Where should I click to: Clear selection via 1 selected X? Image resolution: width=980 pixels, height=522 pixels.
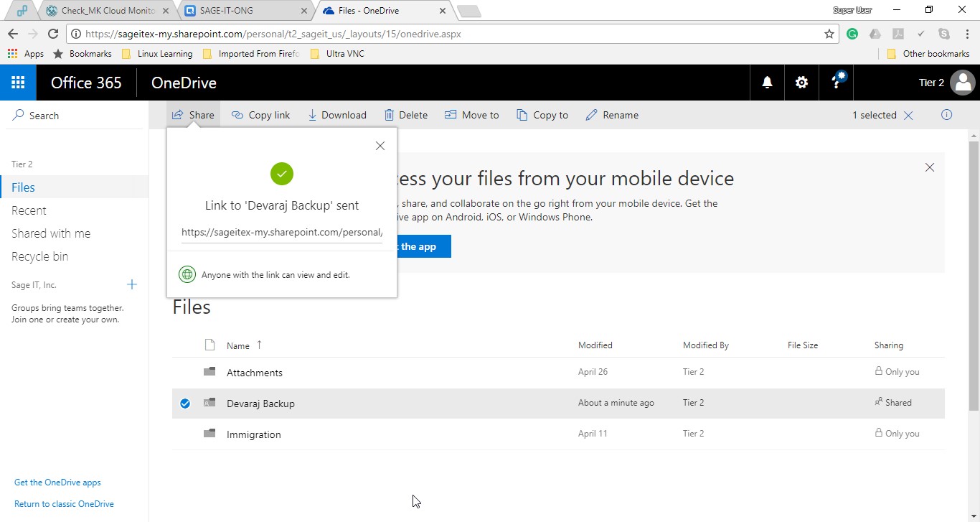[x=908, y=116]
